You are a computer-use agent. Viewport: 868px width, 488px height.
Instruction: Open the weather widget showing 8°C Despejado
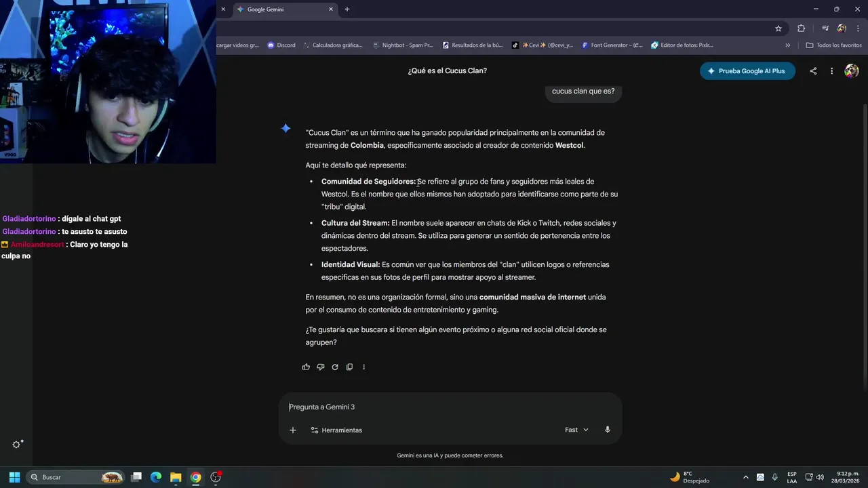click(x=690, y=477)
